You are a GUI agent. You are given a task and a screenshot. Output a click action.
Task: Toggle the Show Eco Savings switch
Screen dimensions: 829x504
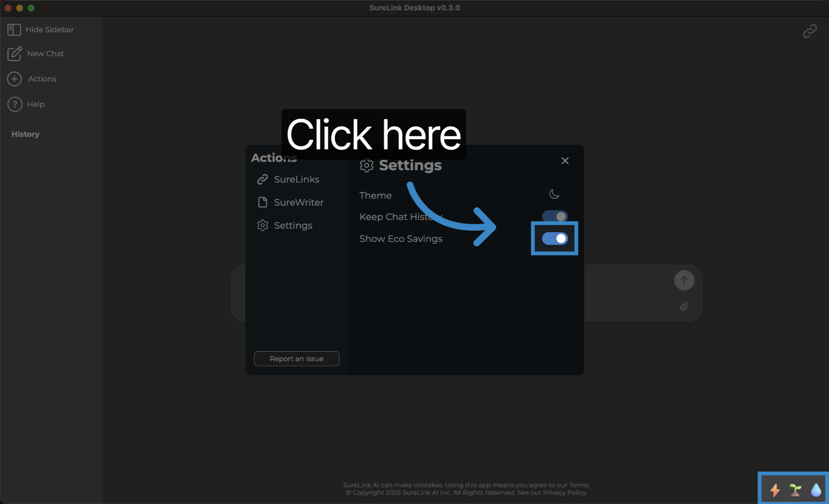555,239
